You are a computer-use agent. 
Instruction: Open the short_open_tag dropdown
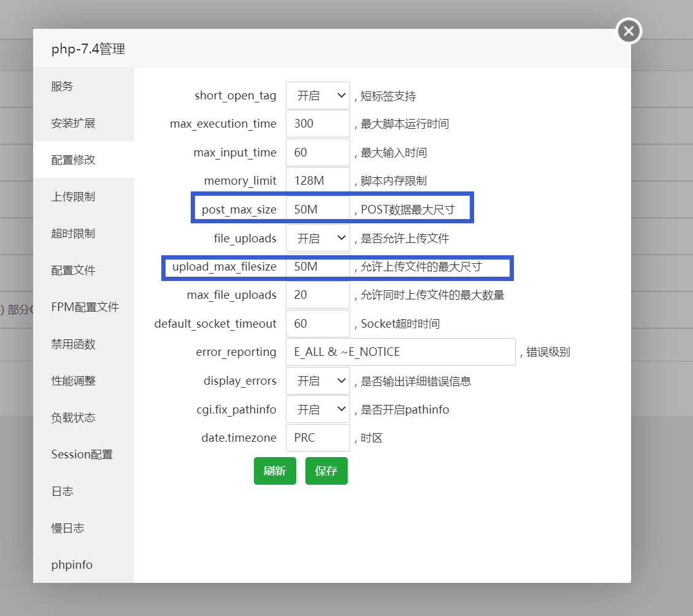(317, 95)
